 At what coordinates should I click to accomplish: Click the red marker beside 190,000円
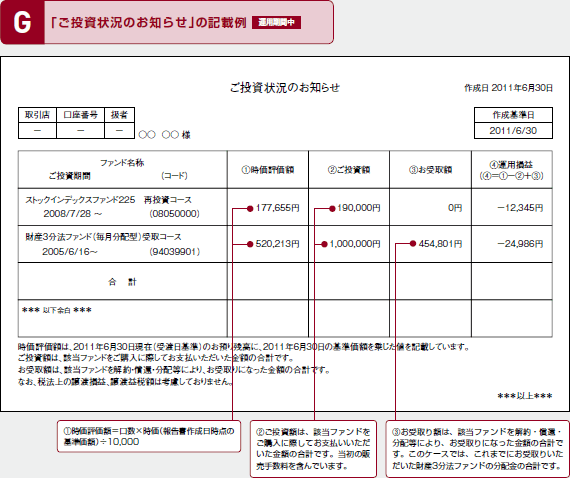332,209
